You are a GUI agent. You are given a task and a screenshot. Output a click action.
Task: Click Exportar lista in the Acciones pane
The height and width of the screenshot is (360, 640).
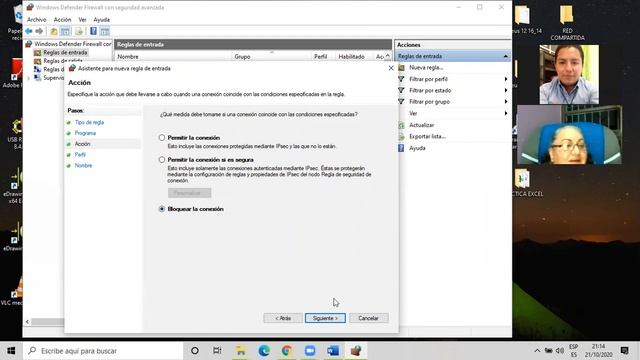tap(427, 136)
